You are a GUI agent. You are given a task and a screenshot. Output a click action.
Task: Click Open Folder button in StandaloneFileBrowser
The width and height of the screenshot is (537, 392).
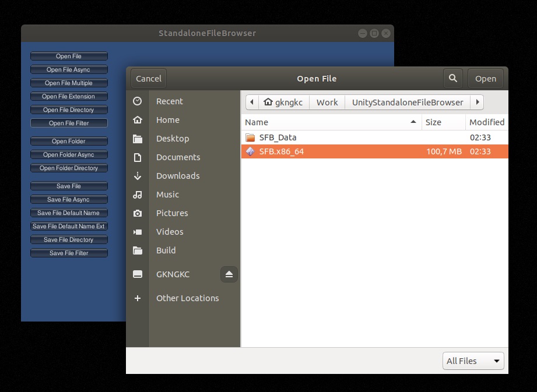[x=69, y=141]
